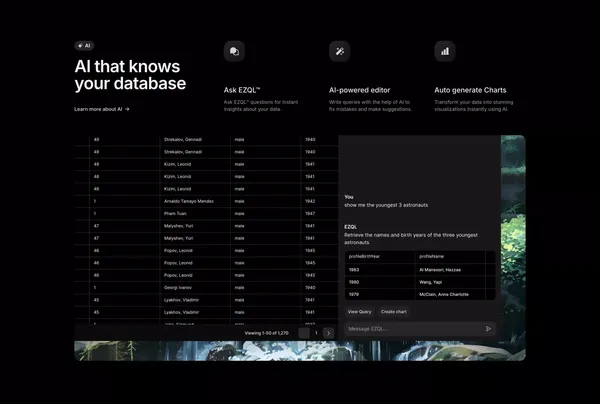Image resolution: width=600 pixels, height=404 pixels.
Task: Click the previous page button beside page 1
Action: tap(304, 333)
